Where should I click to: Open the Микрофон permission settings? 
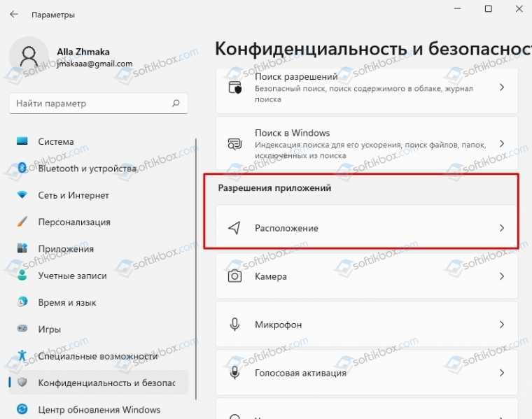click(367, 325)
